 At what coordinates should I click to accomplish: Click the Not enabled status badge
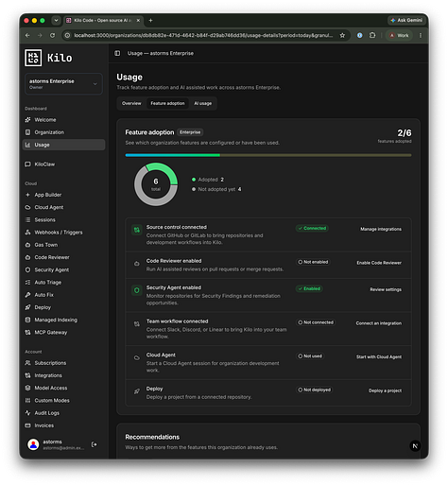pyautogui.click(x=313, y=262)
